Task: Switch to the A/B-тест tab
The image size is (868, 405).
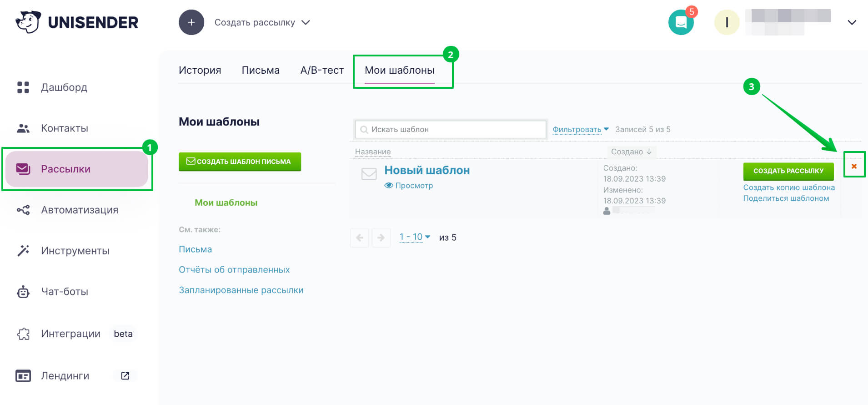Action: pos(322,70)
